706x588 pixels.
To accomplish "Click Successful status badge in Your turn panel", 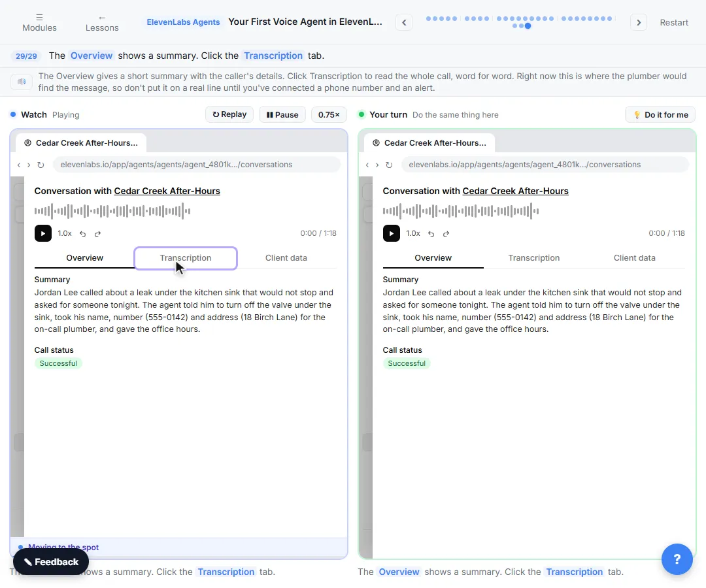I will tap(407, 363).
